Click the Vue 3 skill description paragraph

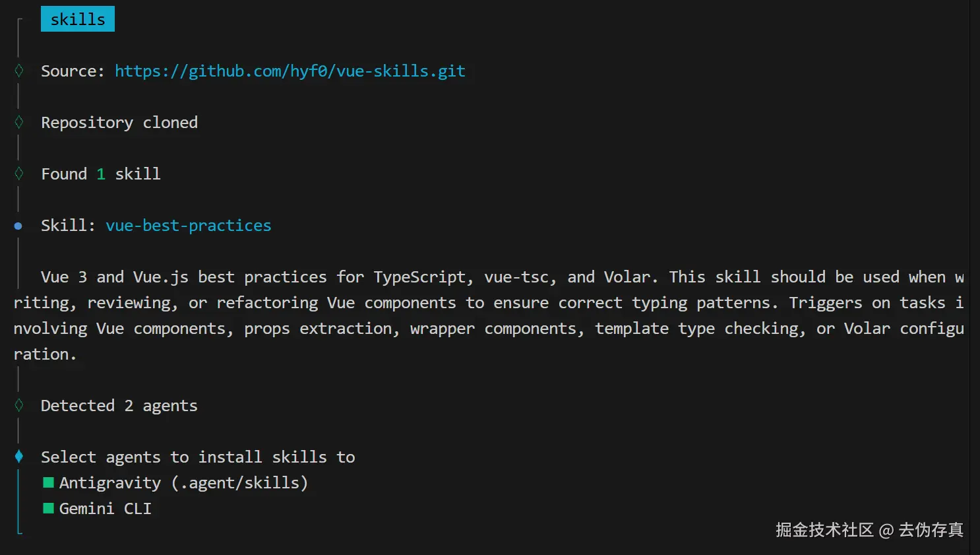488,315
